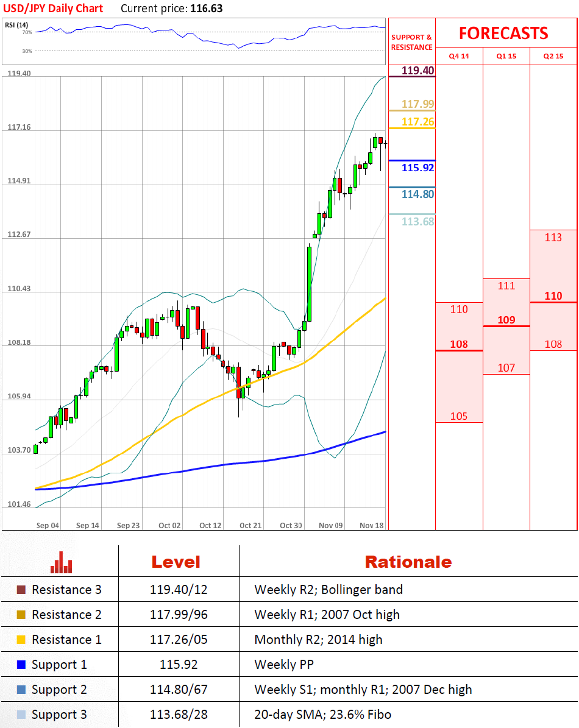Click the Support 3 light blue swatch
Screen dimensions: 579x728
21,715
